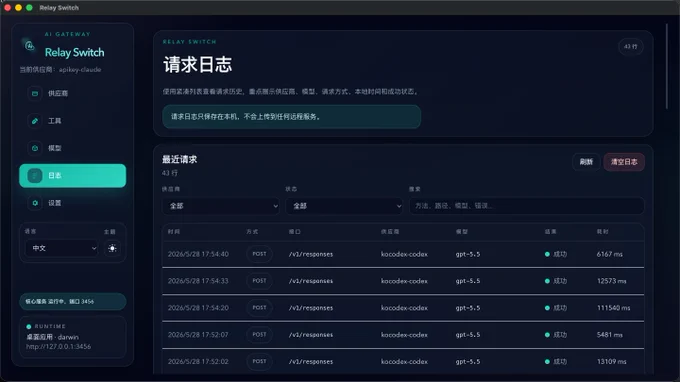Image resolution: width=680 pixels, height=382 pixels.
Task: Click /v1/responses in the 17:52:07 row
Action: tap(311, 335)
